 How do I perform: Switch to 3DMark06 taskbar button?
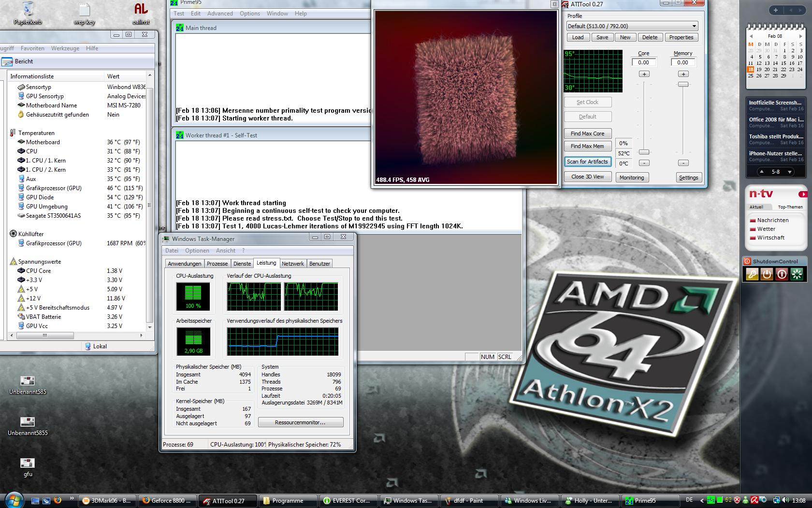tap(106, 501)
